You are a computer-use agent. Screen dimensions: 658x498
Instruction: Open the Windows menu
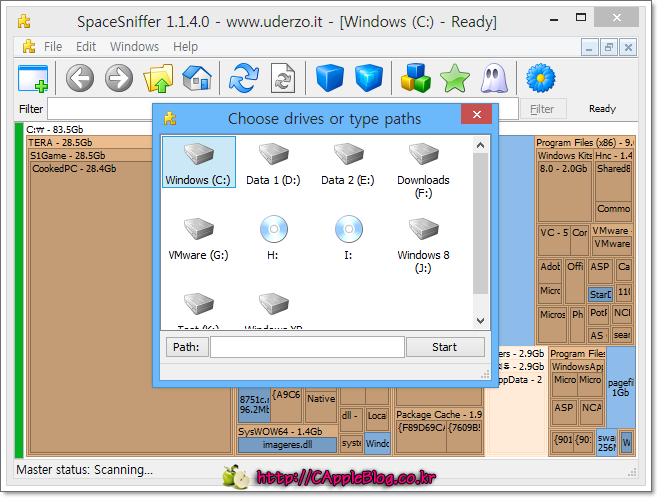134,47
